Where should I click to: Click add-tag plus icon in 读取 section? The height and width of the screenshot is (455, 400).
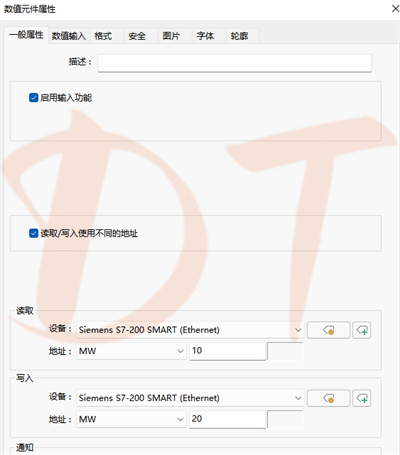[x=362, y=330]
